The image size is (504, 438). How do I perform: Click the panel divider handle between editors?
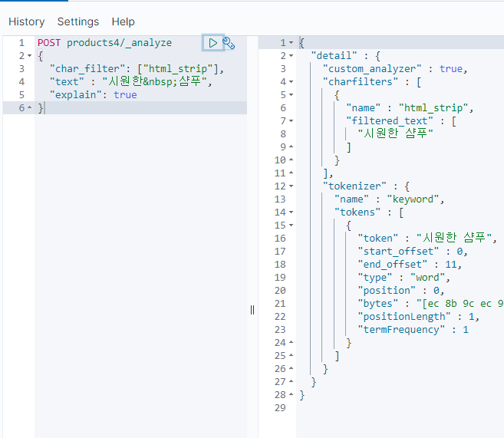[252, 310]
